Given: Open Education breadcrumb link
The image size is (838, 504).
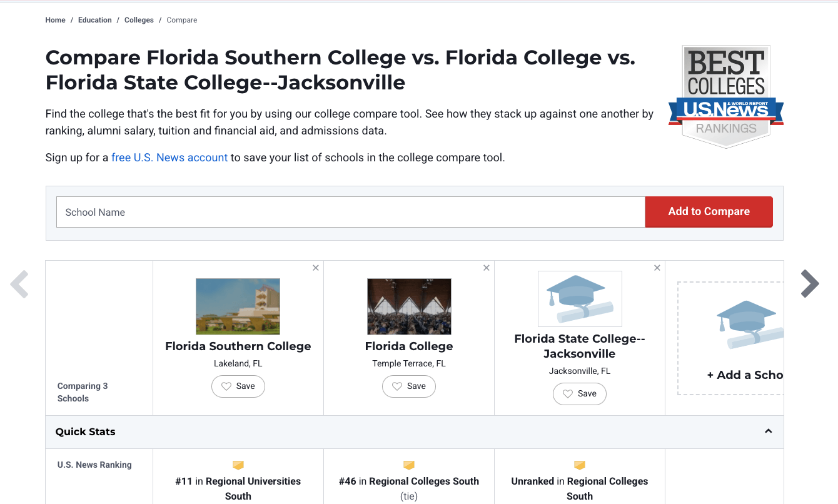Looking at the screenshot, I should (95, 20).
